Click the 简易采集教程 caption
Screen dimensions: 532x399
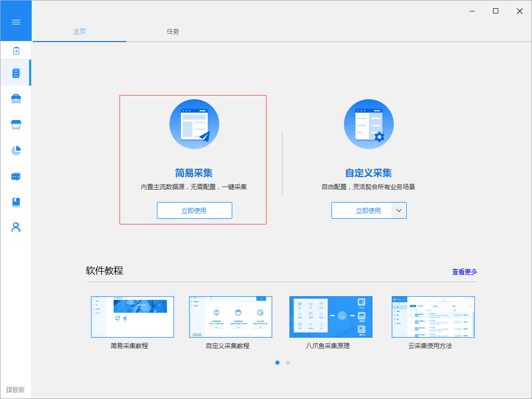click(129, 345)
